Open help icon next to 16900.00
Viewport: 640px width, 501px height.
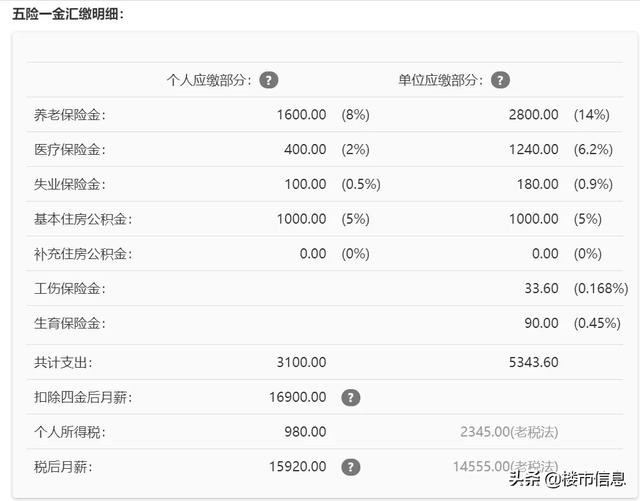tap(350, 397)
